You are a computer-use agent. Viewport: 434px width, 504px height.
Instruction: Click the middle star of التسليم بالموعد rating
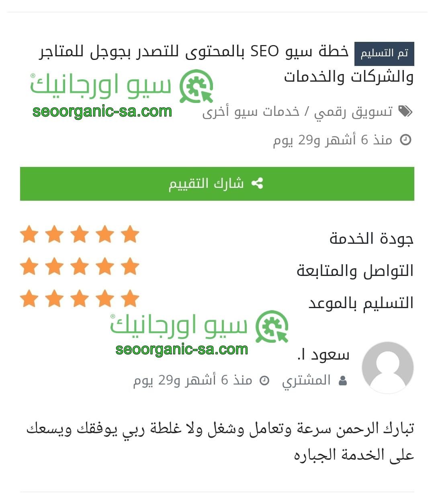coord(80,298)
